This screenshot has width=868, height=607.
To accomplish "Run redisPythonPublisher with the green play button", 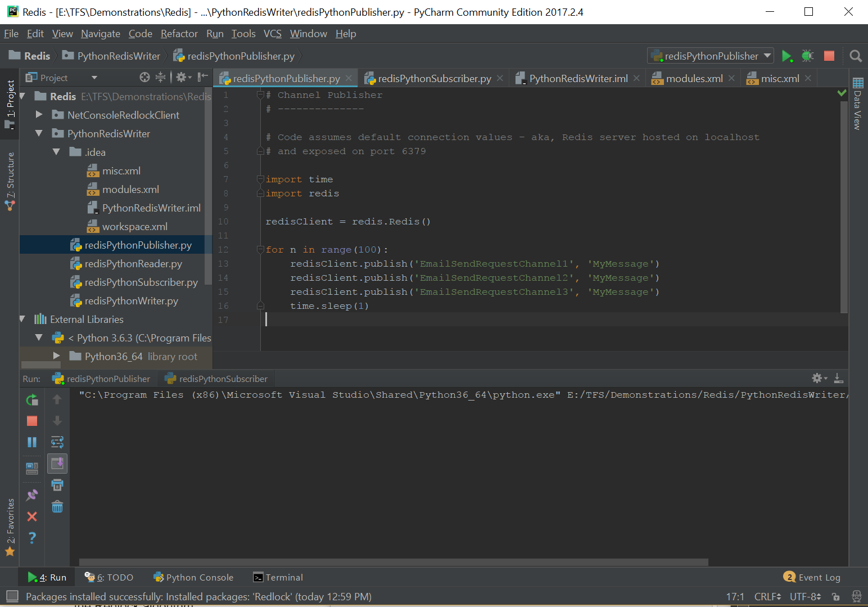I will (x=787, y=56).
